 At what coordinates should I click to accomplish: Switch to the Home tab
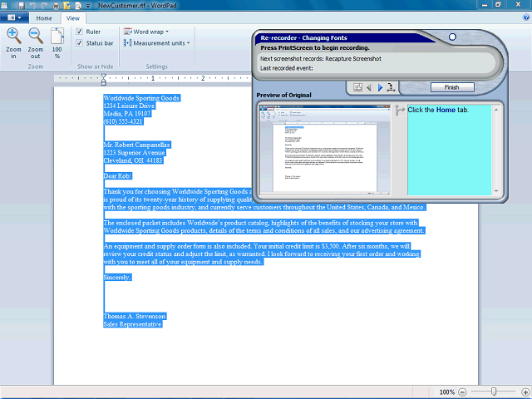[x=44, y=18]
